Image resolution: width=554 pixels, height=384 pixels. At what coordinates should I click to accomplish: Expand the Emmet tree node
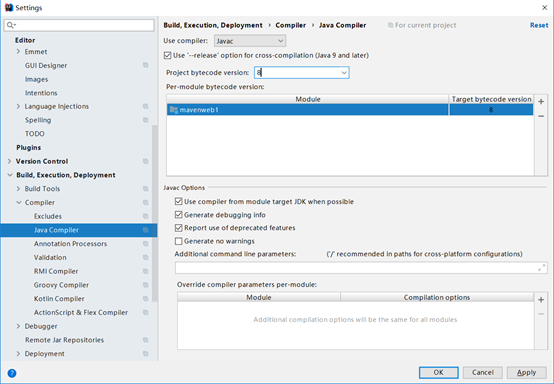click(18, 52)
